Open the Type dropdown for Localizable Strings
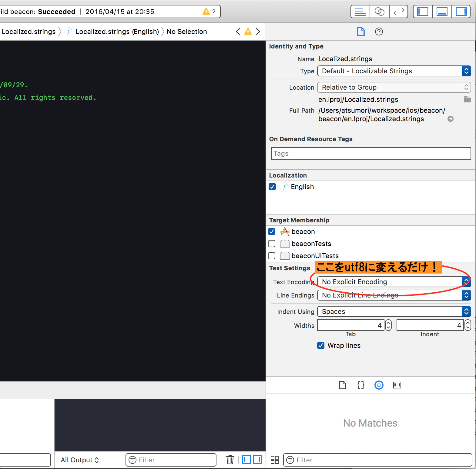This screenshot has width=476, height=469. tap(394, 71)
